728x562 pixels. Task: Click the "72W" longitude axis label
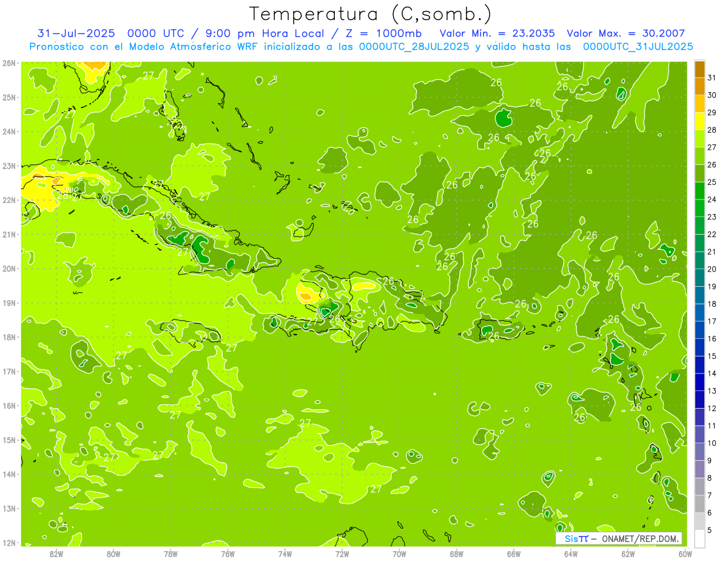click(x=342, y=554)
